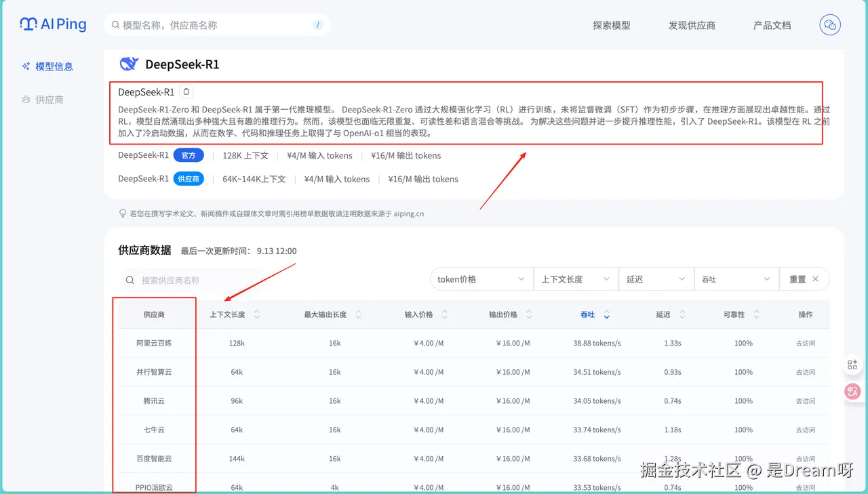Open the token价格 filter dropdown
Screen dimensions: 868x494
pyautogui.click(x=481, y=279)
